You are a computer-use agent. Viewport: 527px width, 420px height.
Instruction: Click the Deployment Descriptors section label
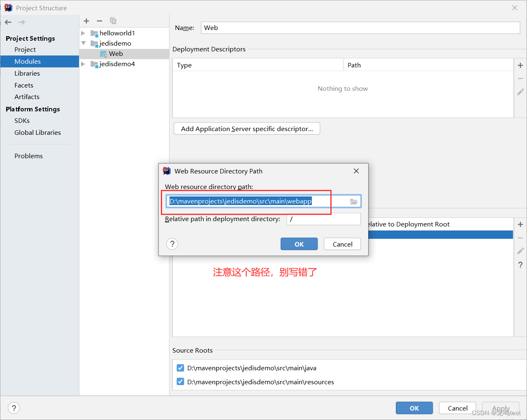(x=209, y=49)
